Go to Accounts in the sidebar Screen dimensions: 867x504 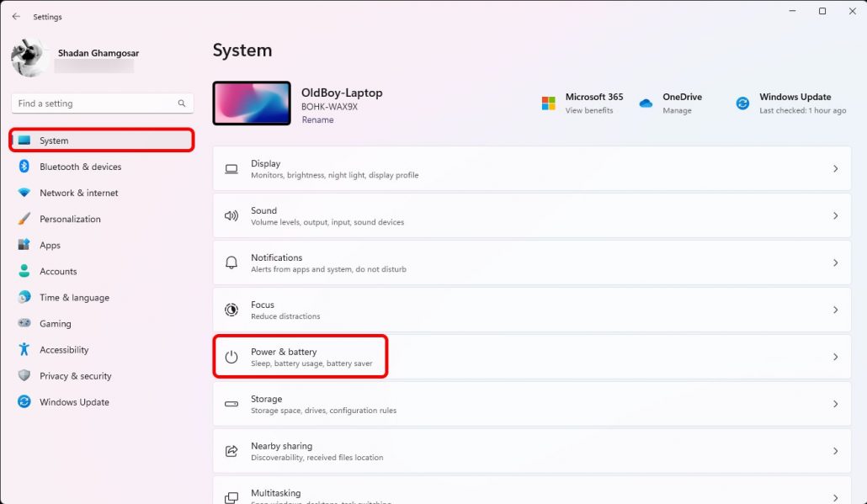click(58, 272)
